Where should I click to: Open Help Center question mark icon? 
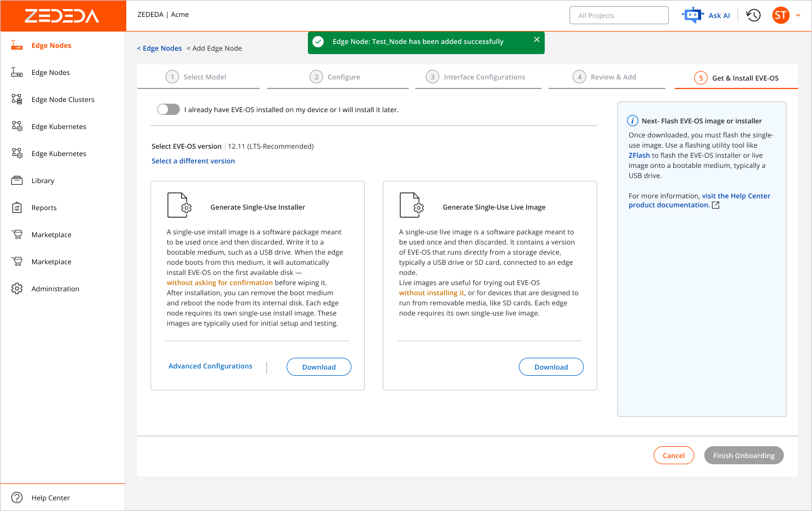[17, 497]
